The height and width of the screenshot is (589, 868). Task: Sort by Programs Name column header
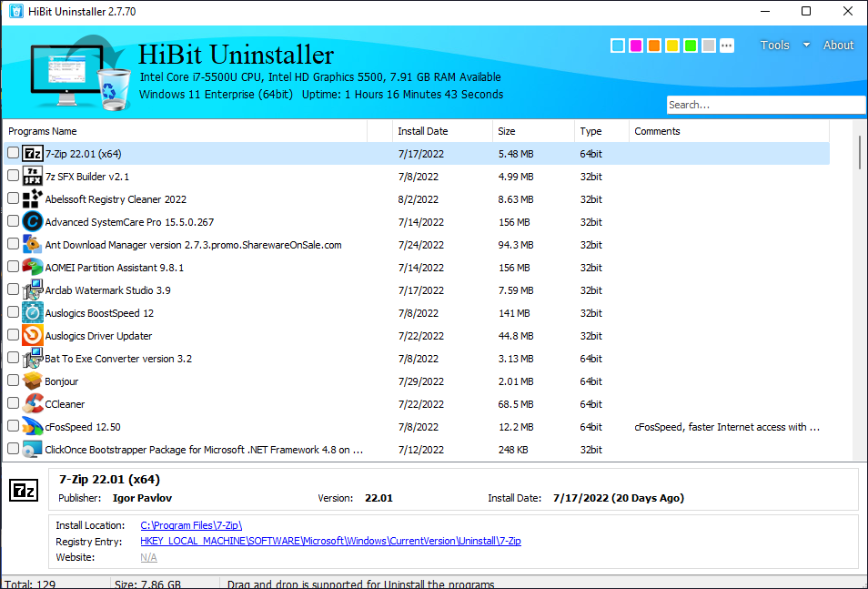[186, 131]
